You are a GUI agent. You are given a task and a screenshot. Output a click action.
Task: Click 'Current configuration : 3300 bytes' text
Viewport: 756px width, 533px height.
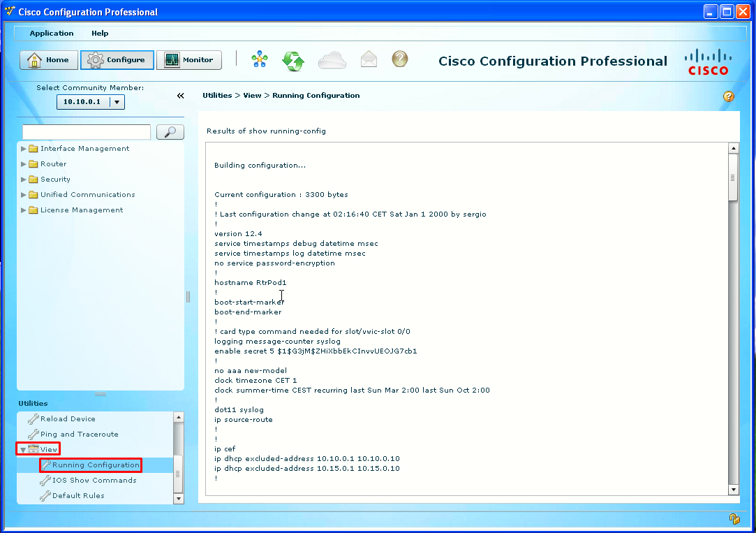click(x=281, y=195)
